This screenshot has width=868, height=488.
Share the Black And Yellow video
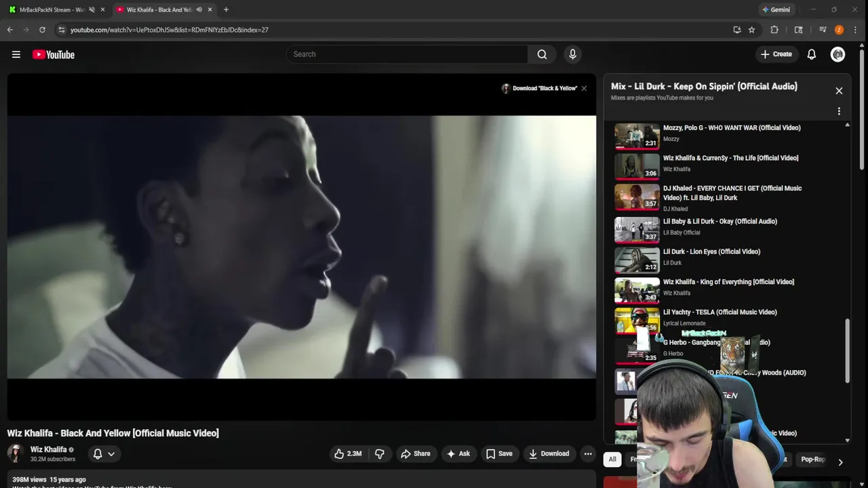pos(415,453)
